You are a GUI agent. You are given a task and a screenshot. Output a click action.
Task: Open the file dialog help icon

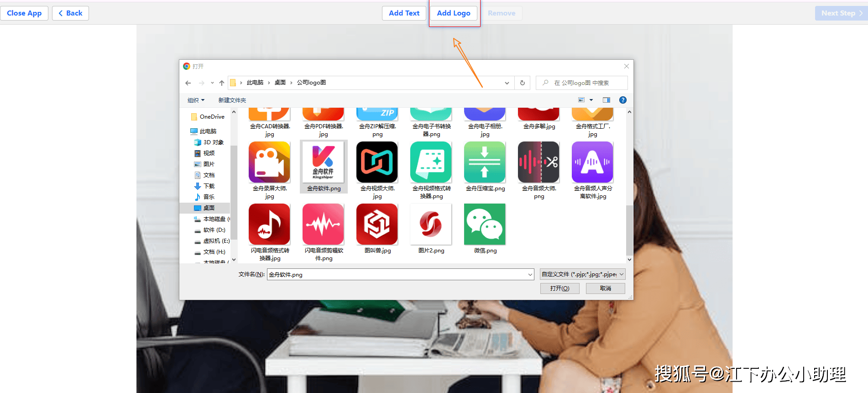(x=622, y=100)
